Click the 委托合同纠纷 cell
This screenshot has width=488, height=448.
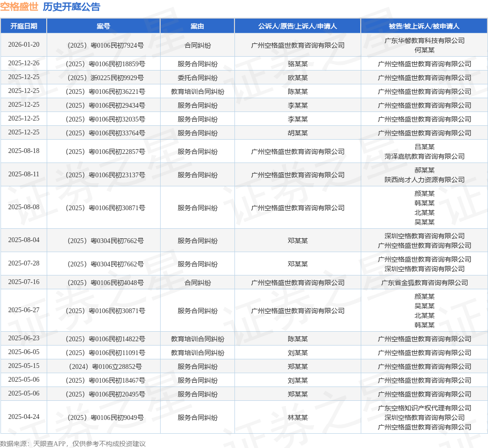click(198, 78)
